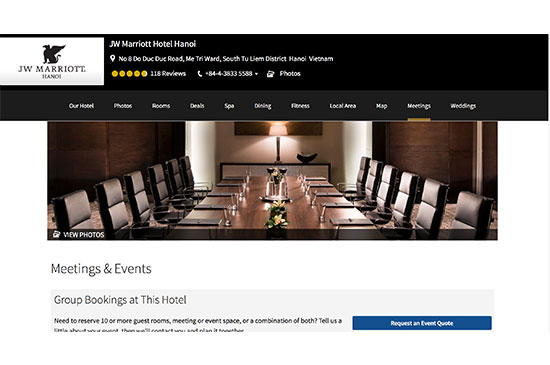
Task: Click Group Bookings at This Hotel heading
Action: tap(120, 300)
